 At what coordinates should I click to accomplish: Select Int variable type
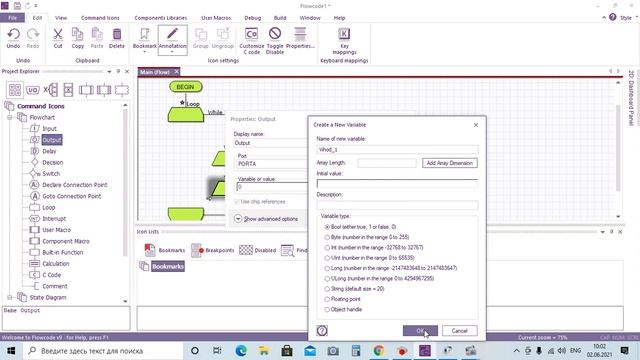tap(327, 247)
